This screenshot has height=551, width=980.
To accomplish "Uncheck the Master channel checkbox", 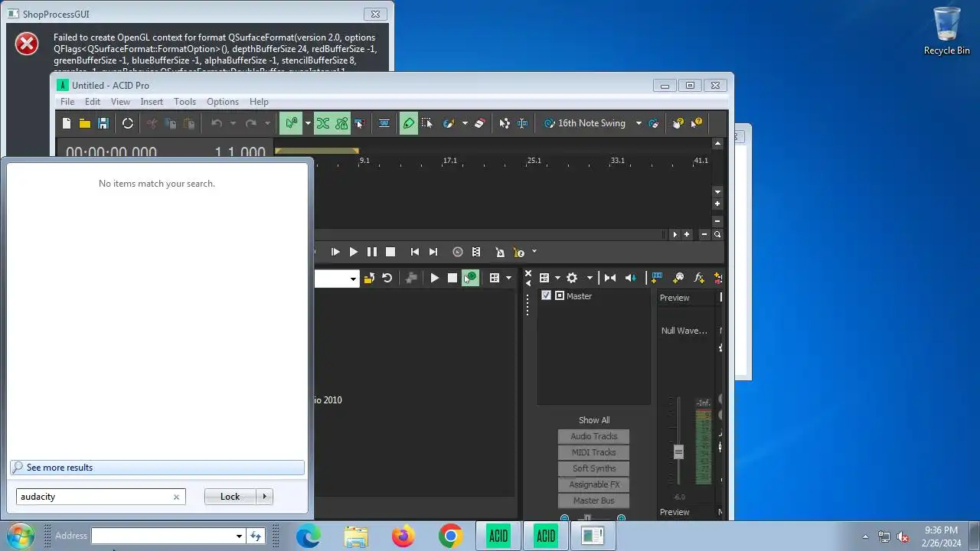I will [546, 295].
